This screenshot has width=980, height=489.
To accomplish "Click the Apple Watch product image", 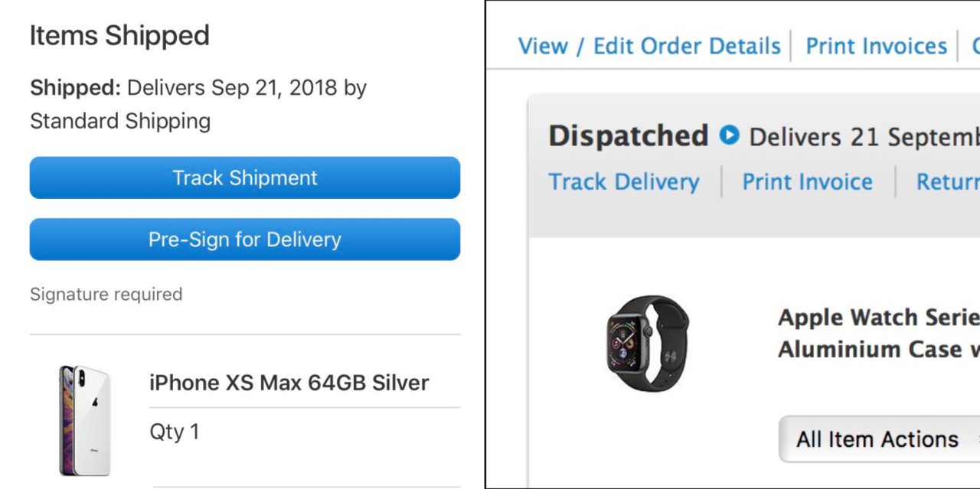I will pyautogui.click(x=647, y=342).
